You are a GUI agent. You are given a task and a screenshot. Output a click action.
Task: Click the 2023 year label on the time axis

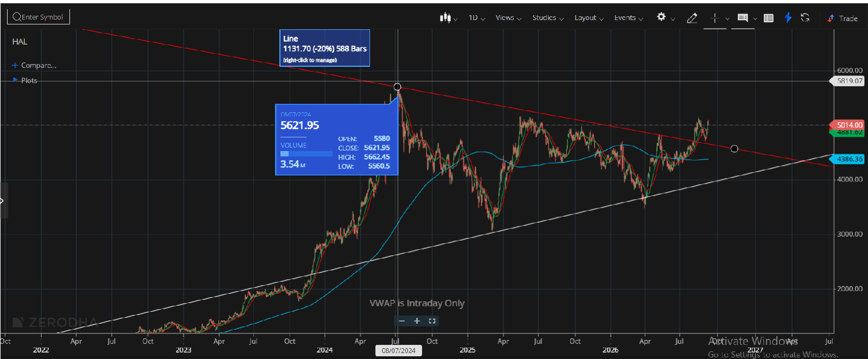click(x=183, y=350)
